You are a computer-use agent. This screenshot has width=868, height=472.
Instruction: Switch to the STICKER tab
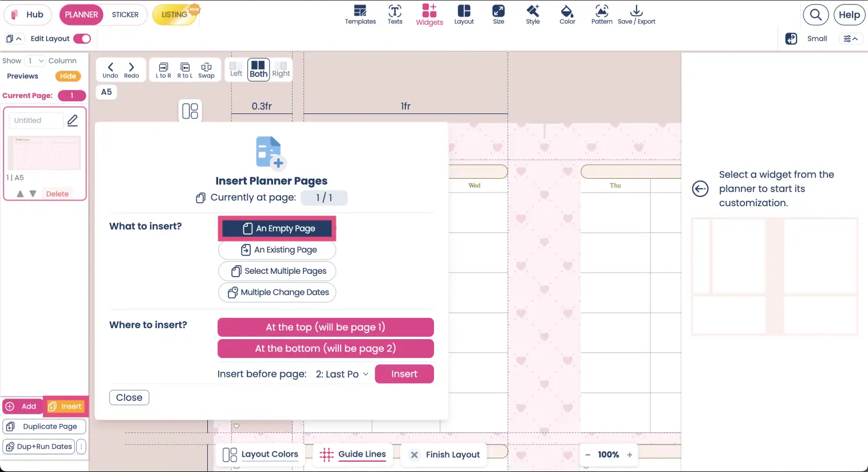coord(125,14)
